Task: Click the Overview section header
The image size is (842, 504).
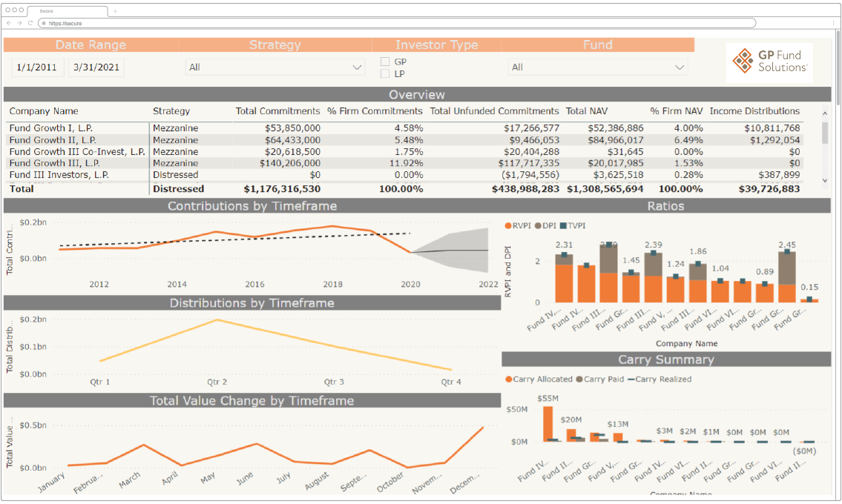Action: pyautogui.click(x=417, y=94)
